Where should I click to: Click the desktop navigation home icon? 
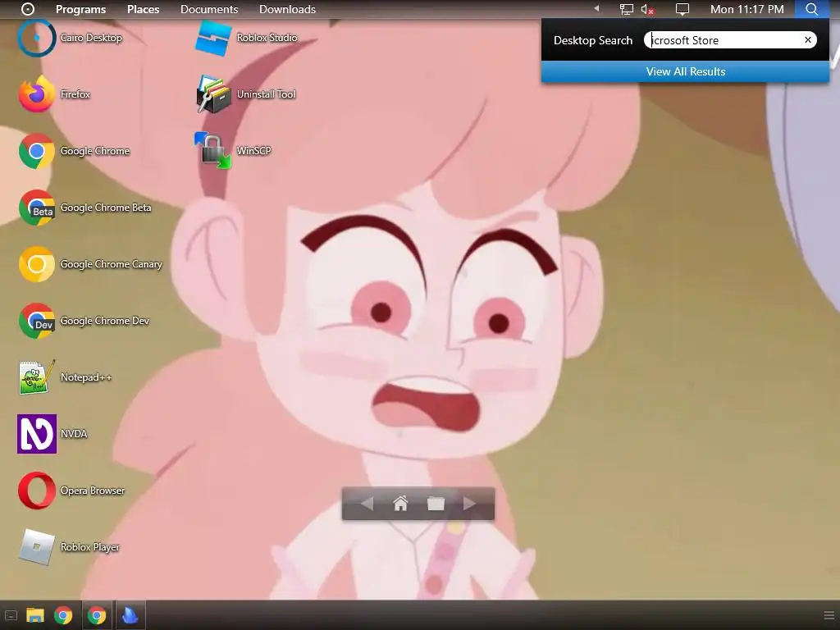coord(400,504)
